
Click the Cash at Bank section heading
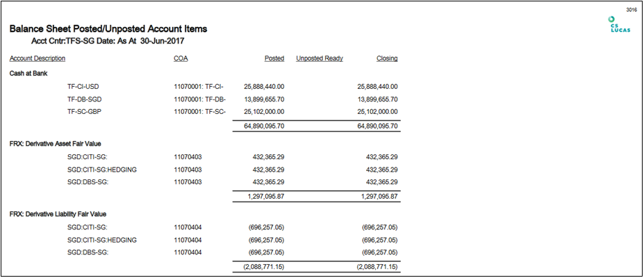click(x=28, y=73)
